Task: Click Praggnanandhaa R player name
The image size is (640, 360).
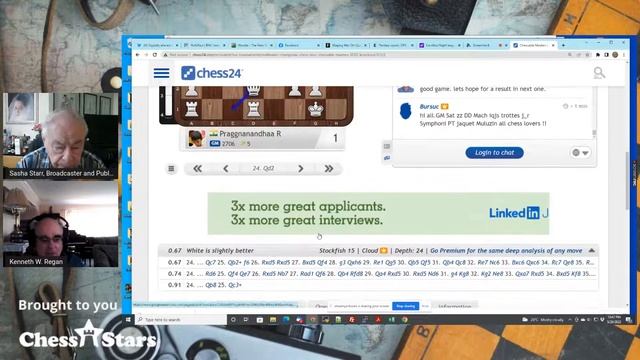Action: point(250,133)
